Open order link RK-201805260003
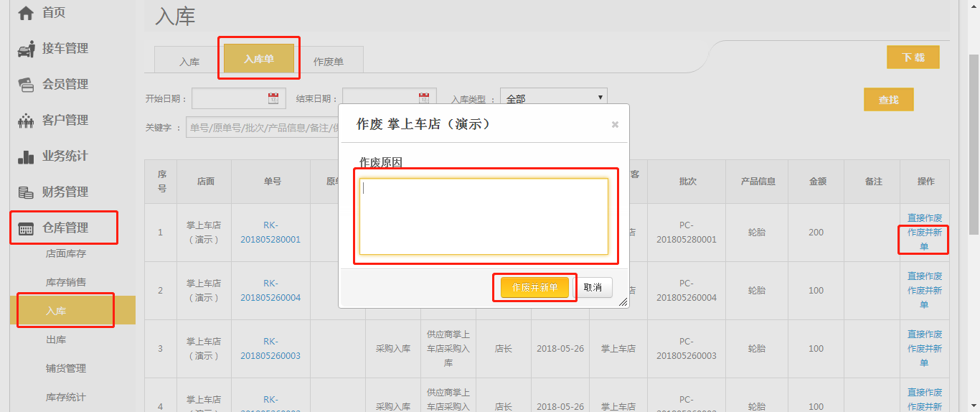 (270, 348)
